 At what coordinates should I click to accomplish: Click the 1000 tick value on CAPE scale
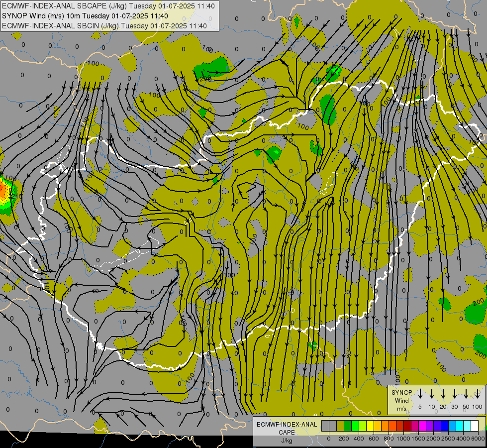point(403,439)
